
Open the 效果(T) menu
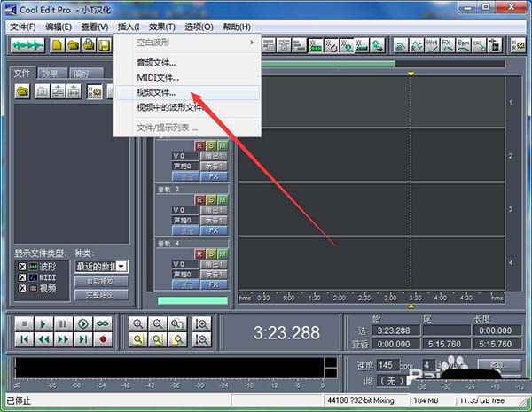(162, 27)
